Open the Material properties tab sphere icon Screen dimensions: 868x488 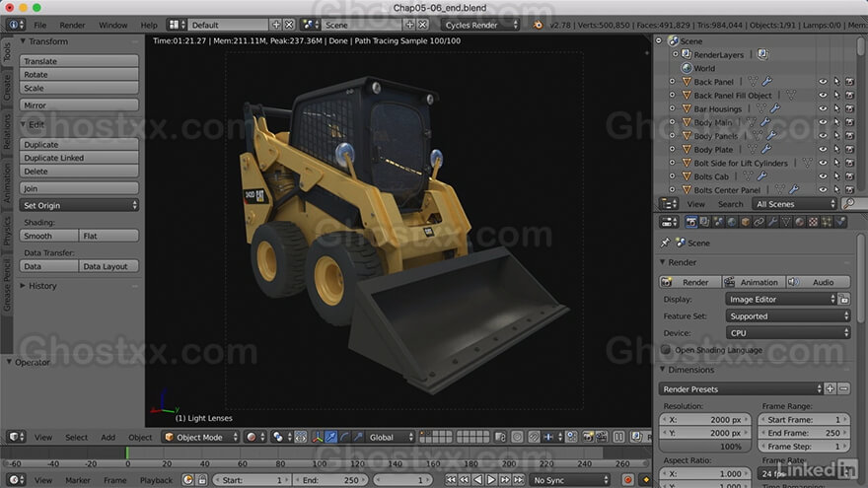pos(799,222)
